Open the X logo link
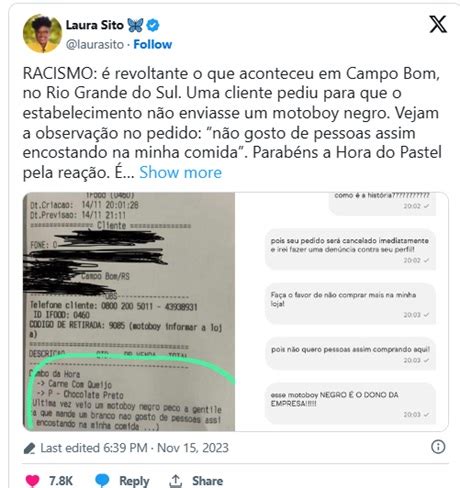The width and height of the screenshot is (460, 488). [x=438, y=24]
